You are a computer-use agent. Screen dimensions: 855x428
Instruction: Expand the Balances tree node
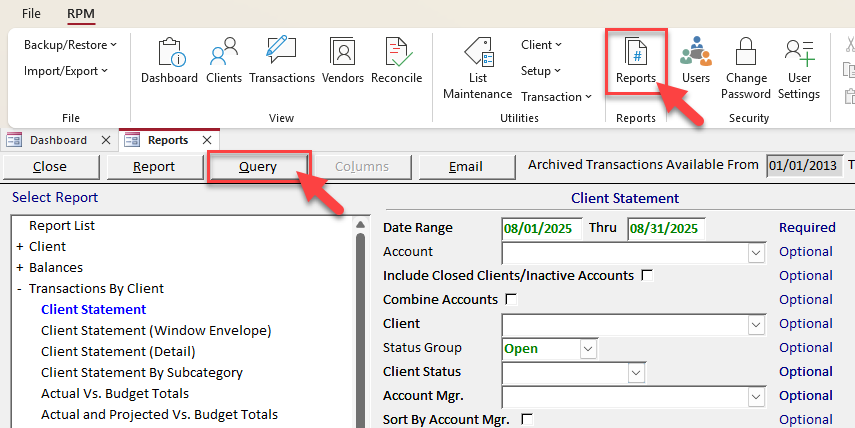[19, 268]
